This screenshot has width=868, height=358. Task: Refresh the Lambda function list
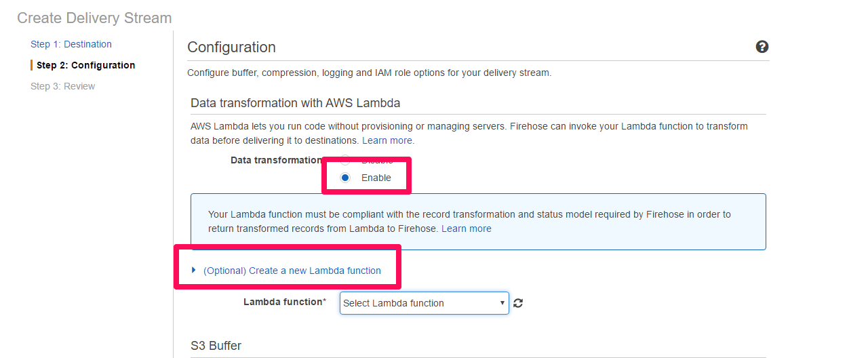pyautogui.click(x=518, y=303)
